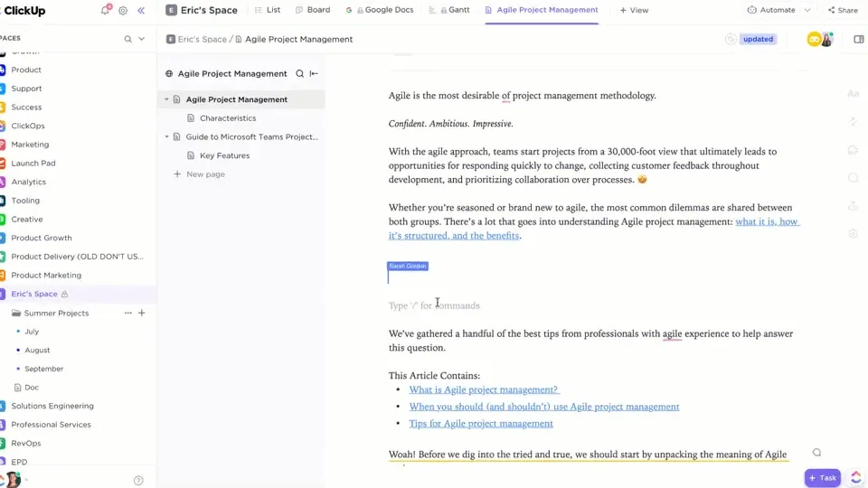Screen dimensions: 868x488
Task: Add a new View
Action: click(x=634, y=10)
